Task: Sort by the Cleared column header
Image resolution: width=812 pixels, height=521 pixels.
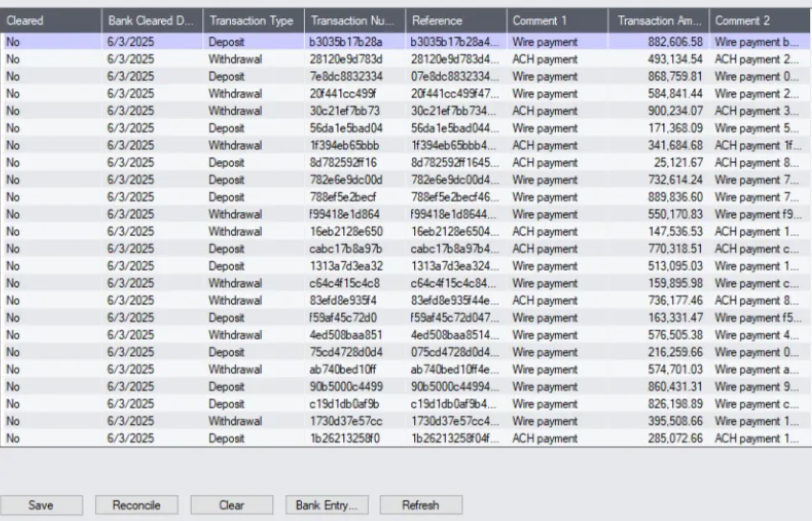Action: pos(51,21)
